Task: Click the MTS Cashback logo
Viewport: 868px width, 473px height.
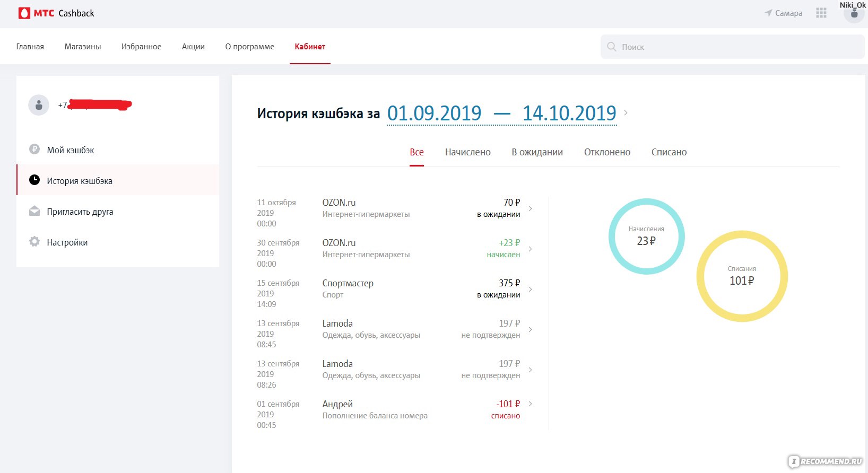Action: [x=56, y=13]
